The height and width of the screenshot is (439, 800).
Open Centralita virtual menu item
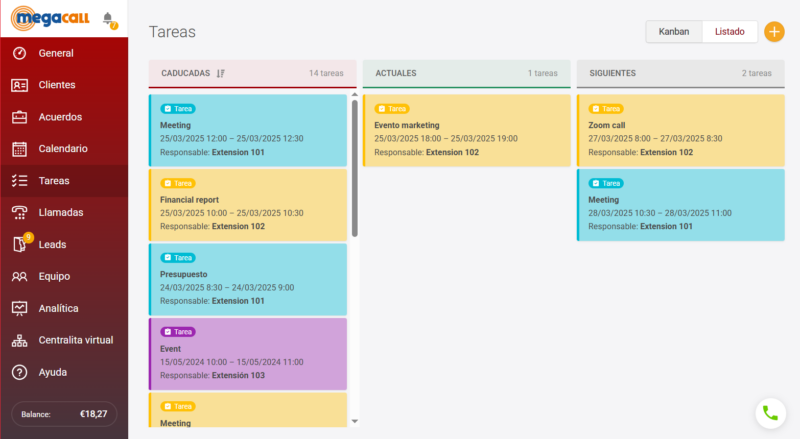tap(75, 340)
